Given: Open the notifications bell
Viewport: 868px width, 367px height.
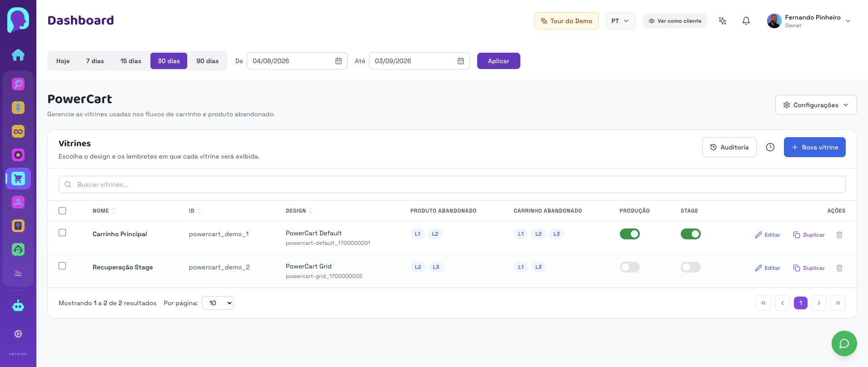Looking at the screenshot, I should point(746,21).
